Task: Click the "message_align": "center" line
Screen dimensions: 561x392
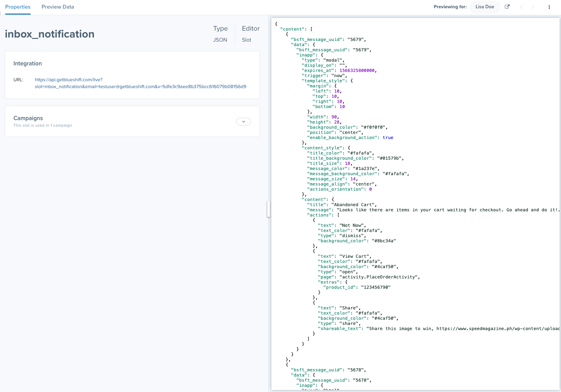Action: point(342,184)
